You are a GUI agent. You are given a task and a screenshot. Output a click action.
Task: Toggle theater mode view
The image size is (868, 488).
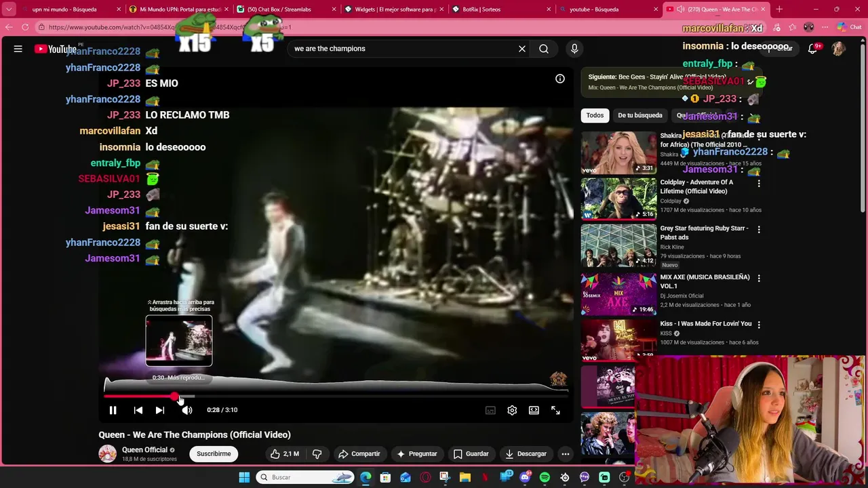pyautogui.click(x=534, y=410)
